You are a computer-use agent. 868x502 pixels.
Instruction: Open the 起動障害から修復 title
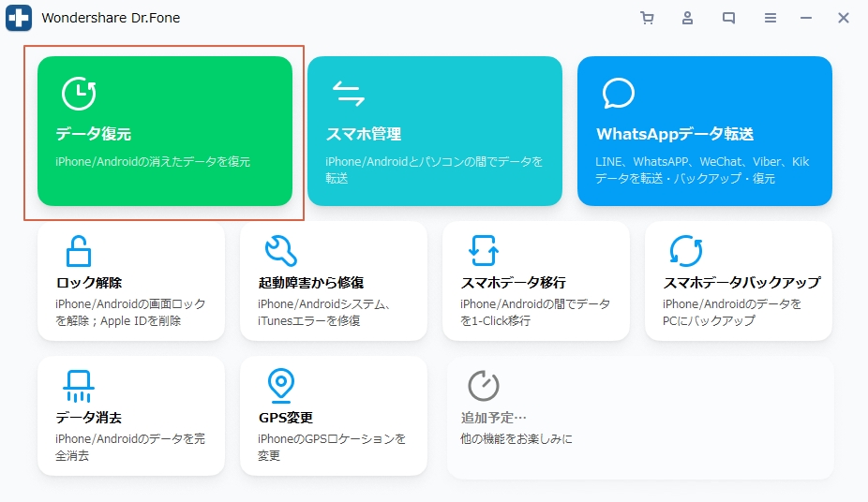coord(310,283)
